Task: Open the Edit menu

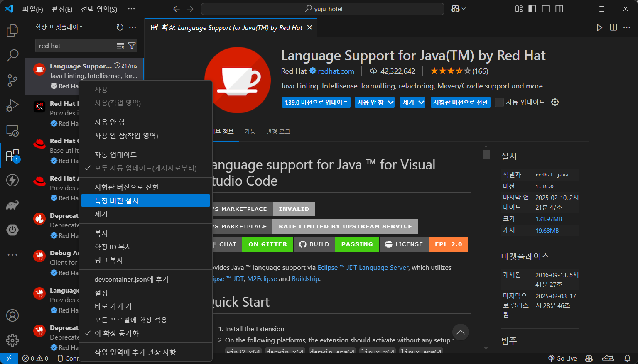Action: [62, 9]
